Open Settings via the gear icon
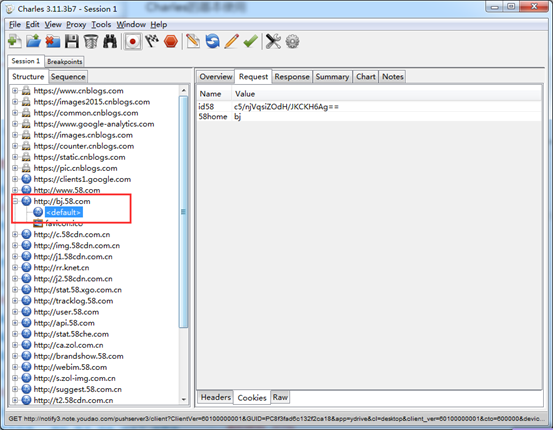The height and width of the screenshot is (430, 553). pyautogui.click(x=292, y=42)
